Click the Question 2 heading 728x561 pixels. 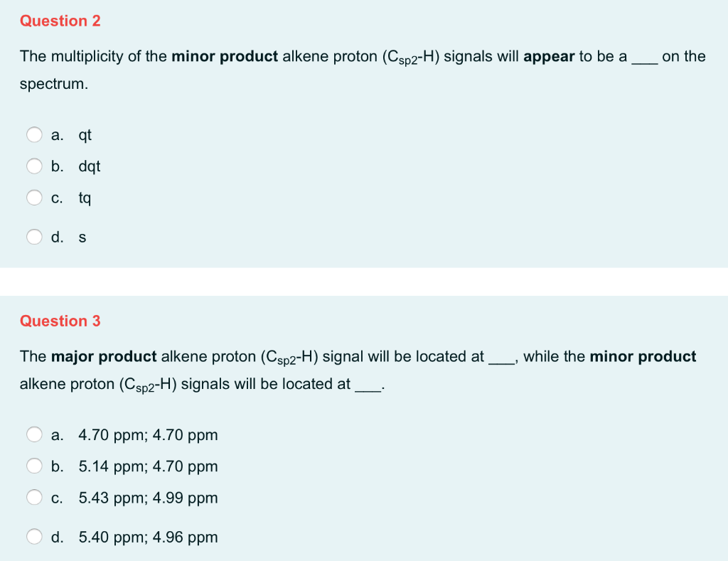click(x=60, y=21)
